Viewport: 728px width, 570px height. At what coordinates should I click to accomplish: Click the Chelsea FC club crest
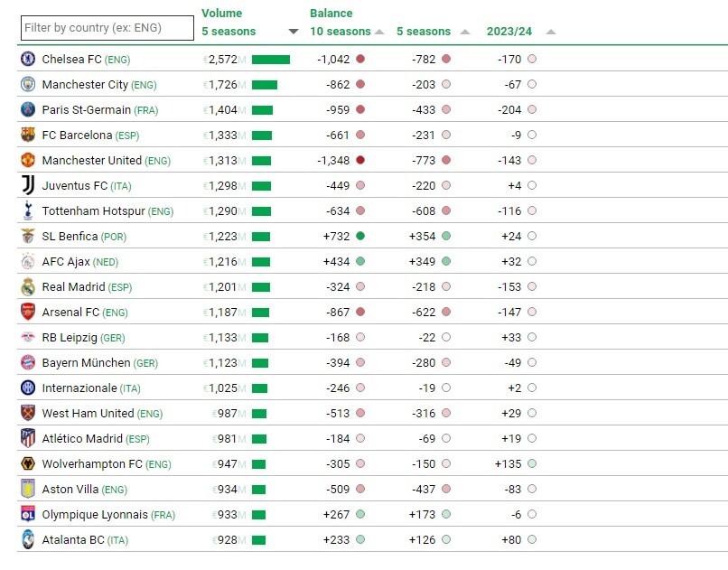(x=28, y=59)
